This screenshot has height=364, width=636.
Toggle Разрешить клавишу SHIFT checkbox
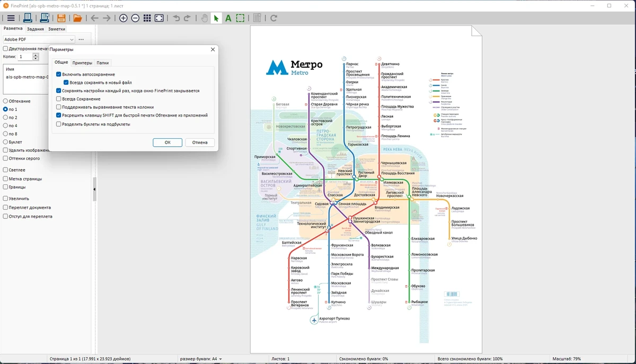pyautogui.click(x=59, y=115)
